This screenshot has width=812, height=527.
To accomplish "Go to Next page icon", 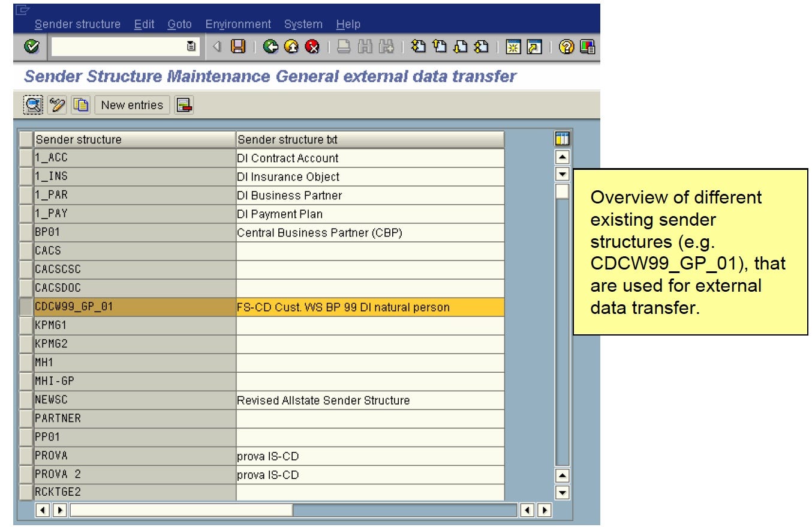I will point(460,47).
